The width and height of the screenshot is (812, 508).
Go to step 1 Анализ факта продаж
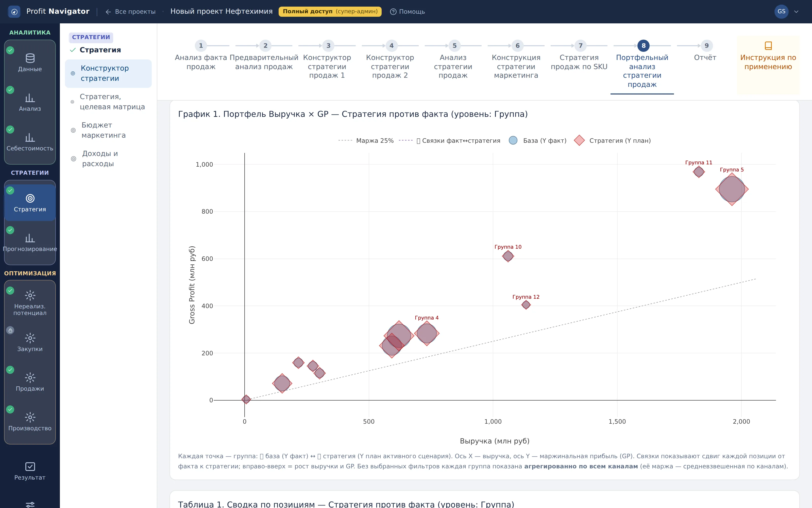tap(201, 55)
